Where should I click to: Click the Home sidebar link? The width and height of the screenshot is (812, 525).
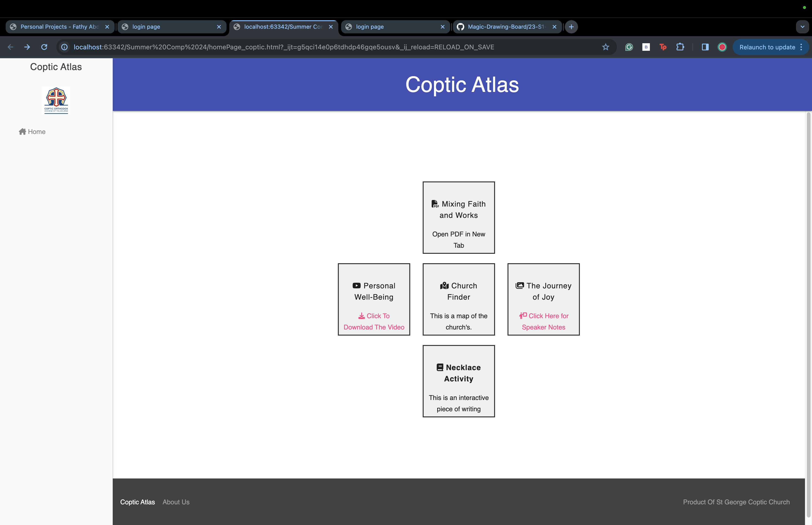point(32,132)
